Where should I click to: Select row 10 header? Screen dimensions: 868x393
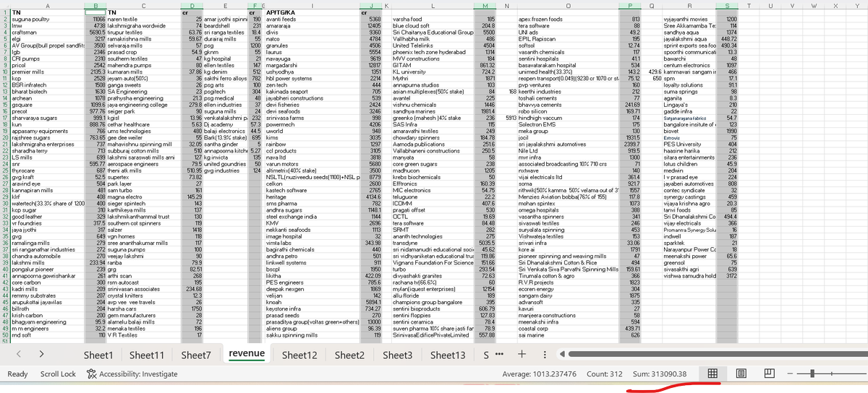[x=4, y=72]
